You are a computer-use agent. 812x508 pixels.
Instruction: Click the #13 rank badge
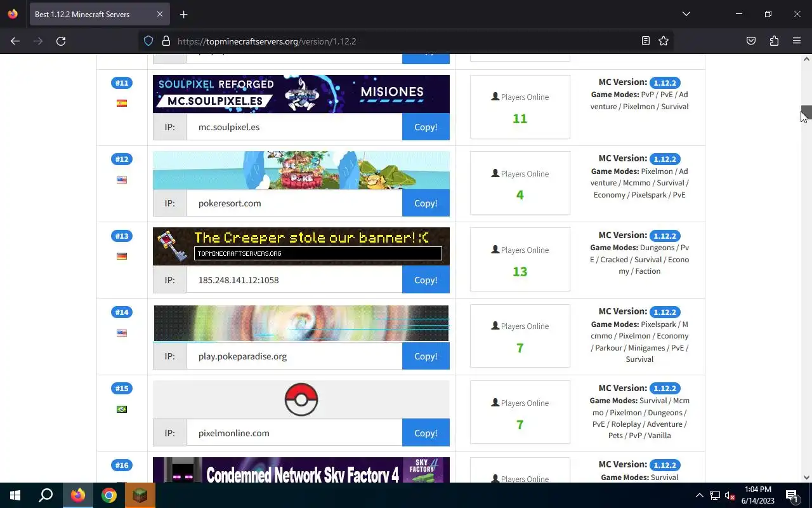122,236
